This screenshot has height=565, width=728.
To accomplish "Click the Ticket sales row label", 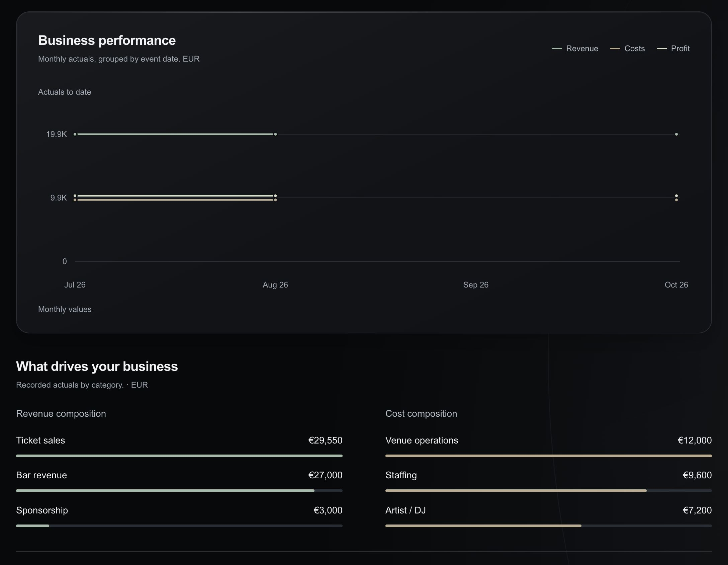I will [x=40, y=440].
